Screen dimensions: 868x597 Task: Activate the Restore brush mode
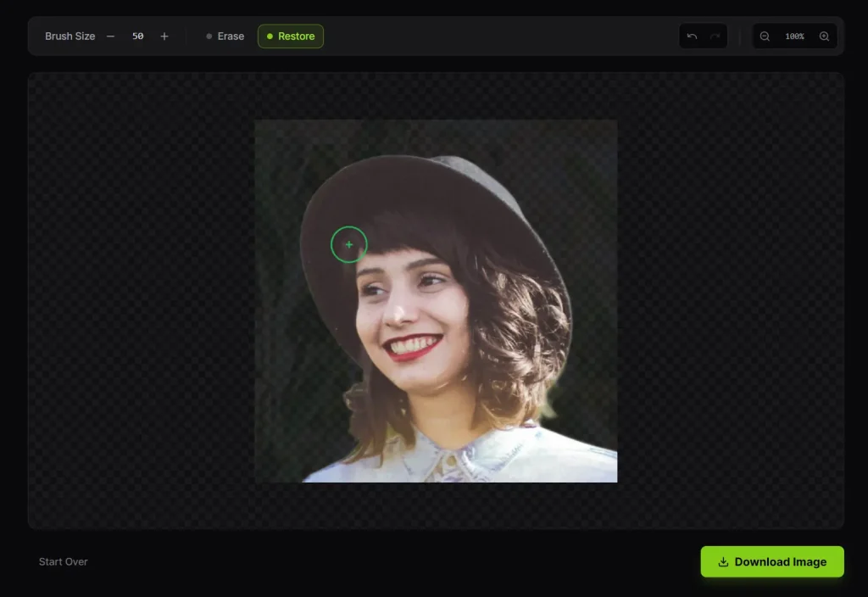click(291, 36)
